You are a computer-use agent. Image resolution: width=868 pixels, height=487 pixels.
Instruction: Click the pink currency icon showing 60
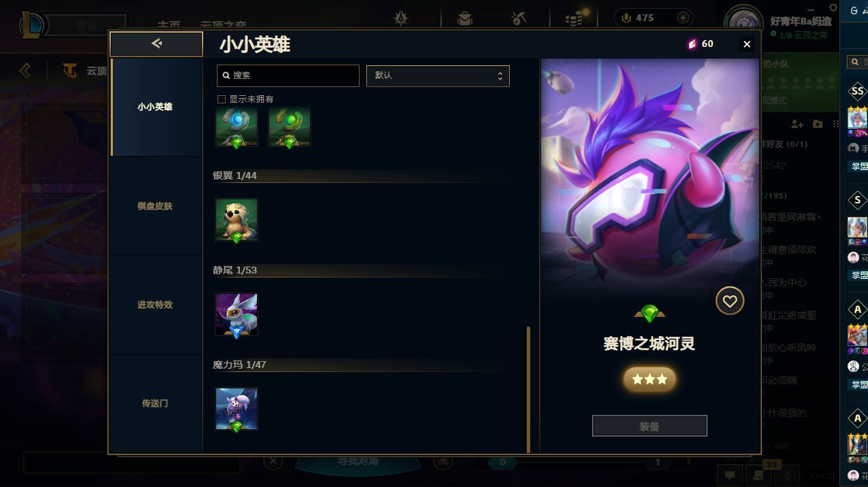point(692,44)
